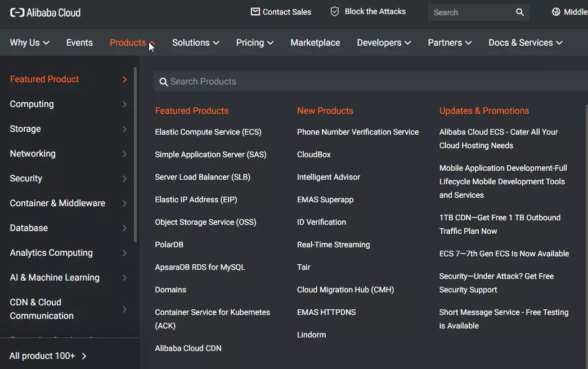Viewport: 588px width, 369px height.
Task: Open the Elastic Compute Service (ECS) link
Action: (208, 132)
